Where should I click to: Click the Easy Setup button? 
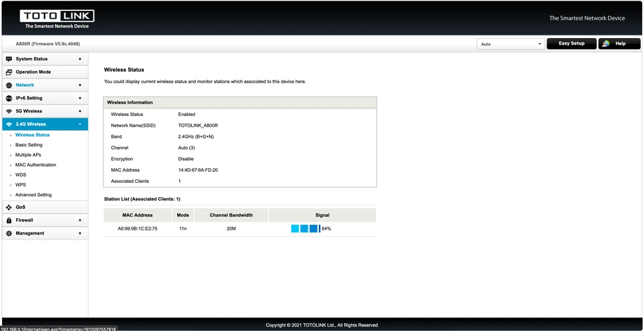coord(571,44)
